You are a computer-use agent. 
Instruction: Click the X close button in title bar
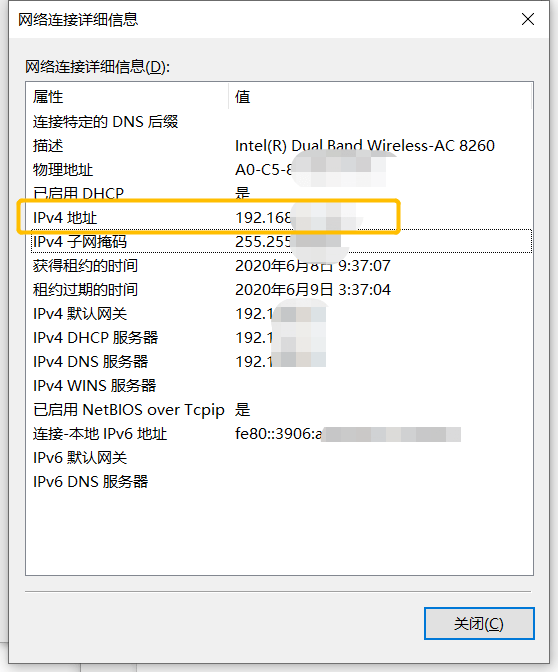click(x=528, y=19)
